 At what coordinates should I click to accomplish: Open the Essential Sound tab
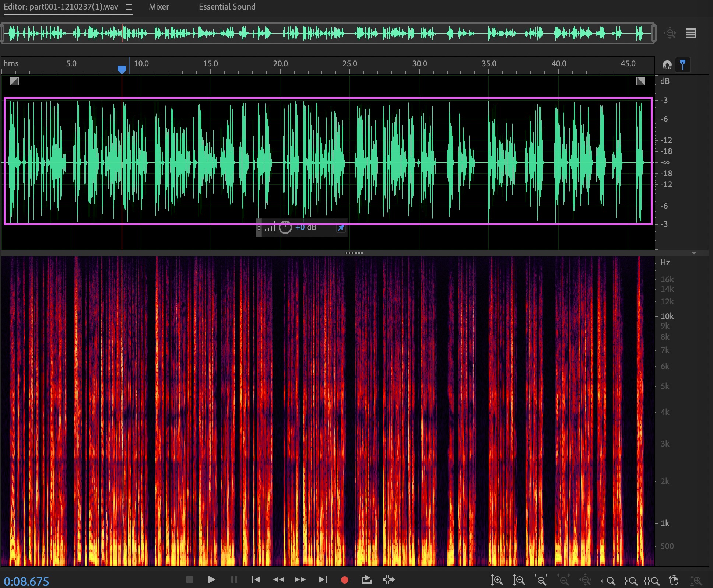pos(227,7)
